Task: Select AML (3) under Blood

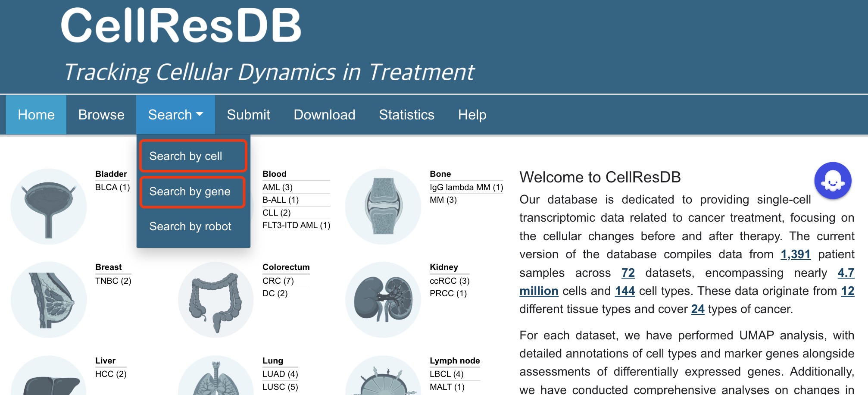Action: click(x=278, y=187)
